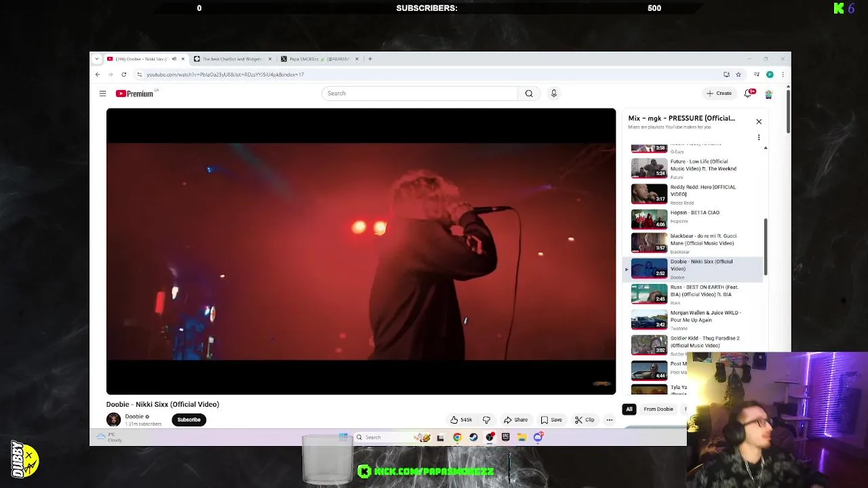The height and width of the screenshot is (488, 868).
Task: Click in the YouTube search field
Action: 419,94
